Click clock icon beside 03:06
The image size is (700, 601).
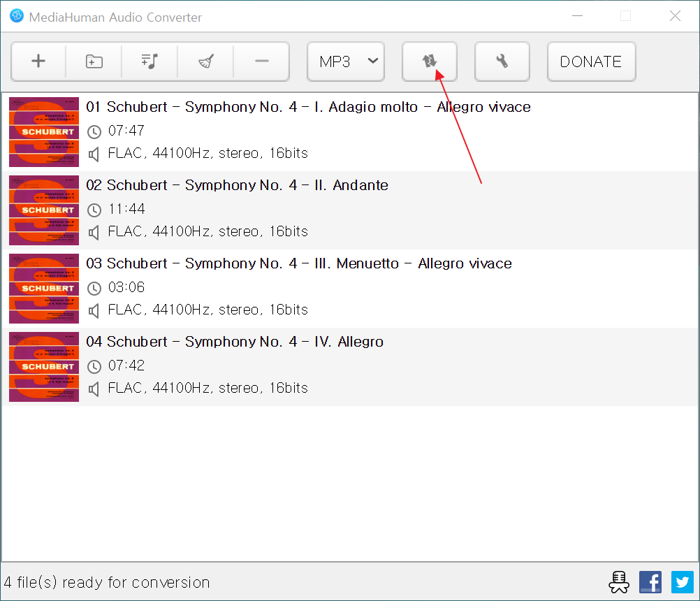[94, 289]
